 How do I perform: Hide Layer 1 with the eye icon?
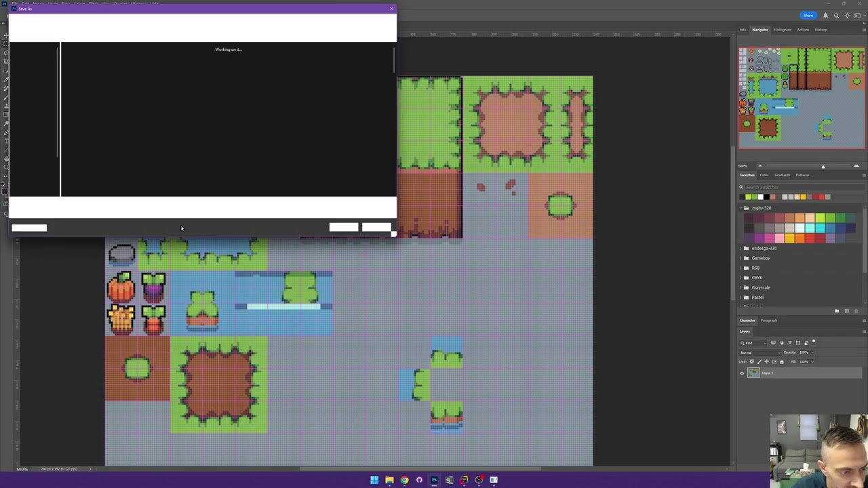[742, 373]
